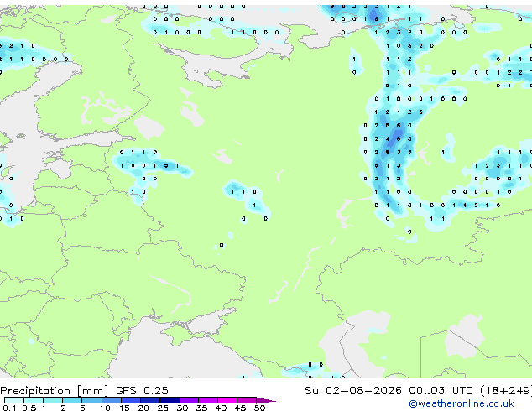Click the 25–30 mm navy legend swatch

(x=170, y=400)
